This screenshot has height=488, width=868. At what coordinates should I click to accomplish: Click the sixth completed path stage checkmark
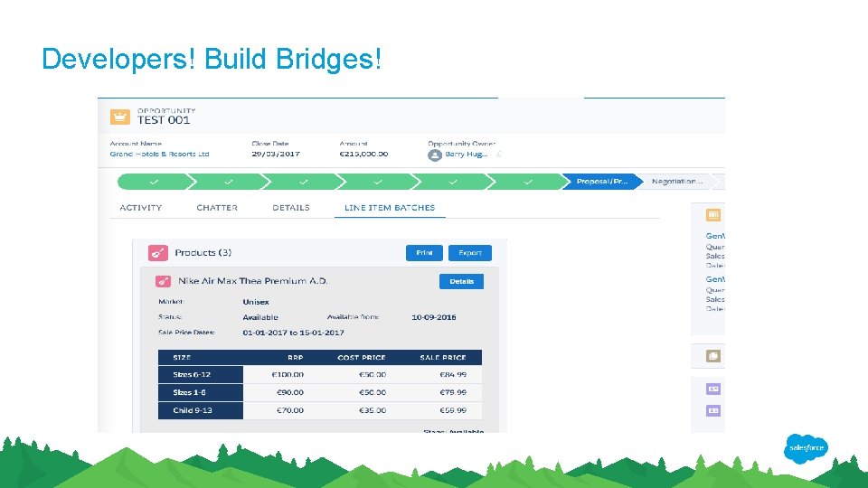(x=528, y=182)
